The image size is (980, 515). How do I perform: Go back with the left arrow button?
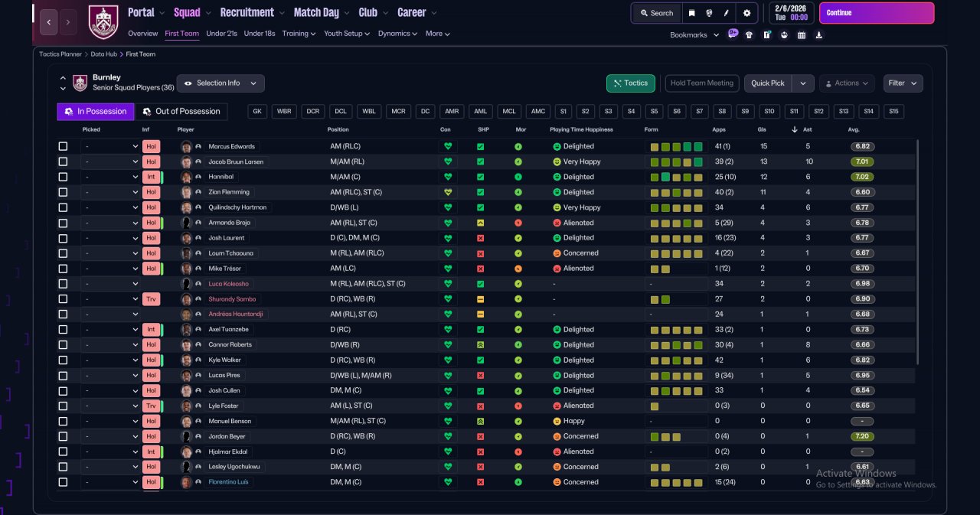pyautogui.click(x=48, y=22)
